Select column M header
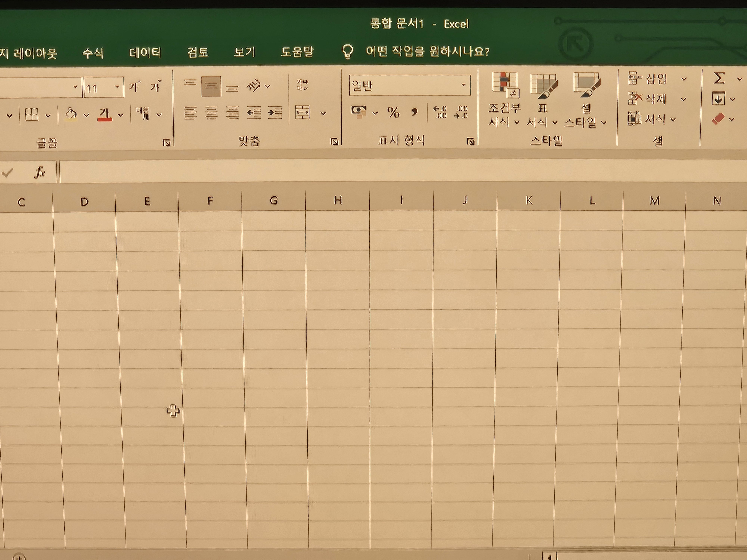 coord(655,201)
